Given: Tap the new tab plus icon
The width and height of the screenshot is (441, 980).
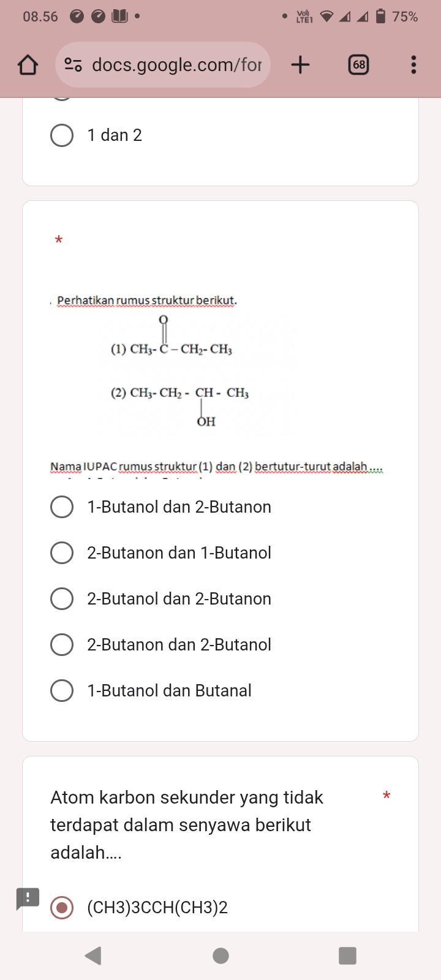Looking at the screenshot, I should tap(300, 64).
